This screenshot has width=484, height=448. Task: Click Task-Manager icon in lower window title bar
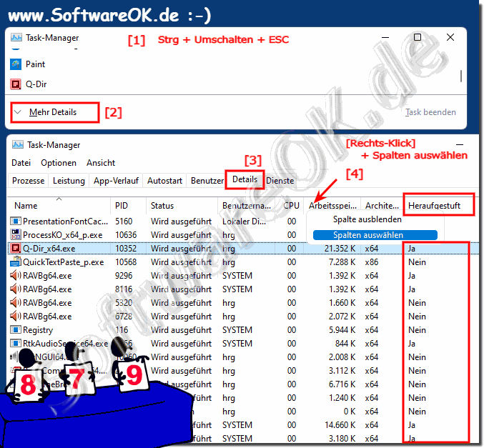coord(18,145)
